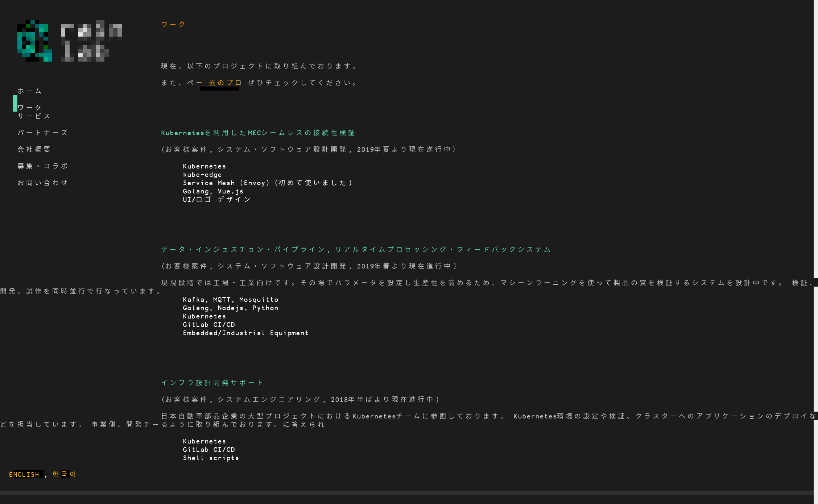Click the pixelated site logo
The width and height of the screenshot is (818, 504).
(x=70, y=41)
